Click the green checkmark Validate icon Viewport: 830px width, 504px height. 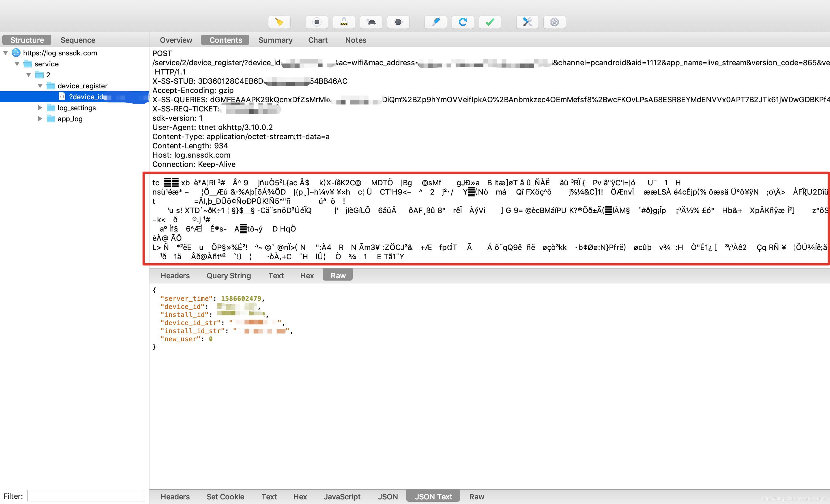[490, 22]
